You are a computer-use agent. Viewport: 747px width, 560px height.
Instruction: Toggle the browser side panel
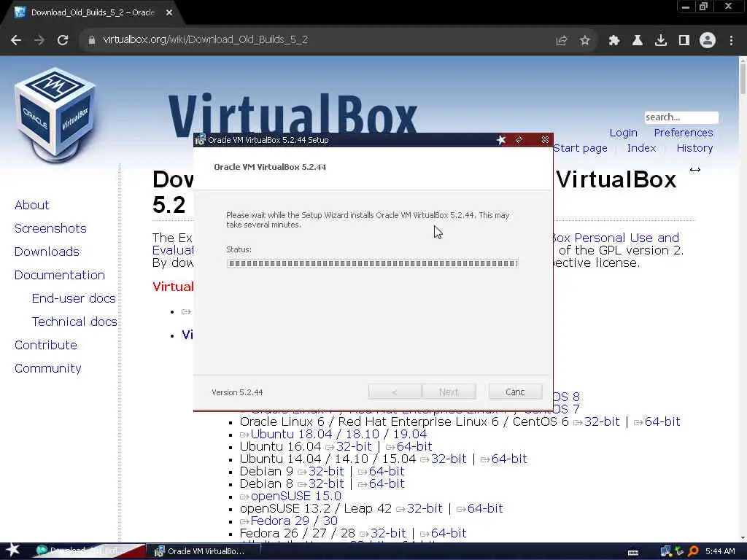[684, 41]
